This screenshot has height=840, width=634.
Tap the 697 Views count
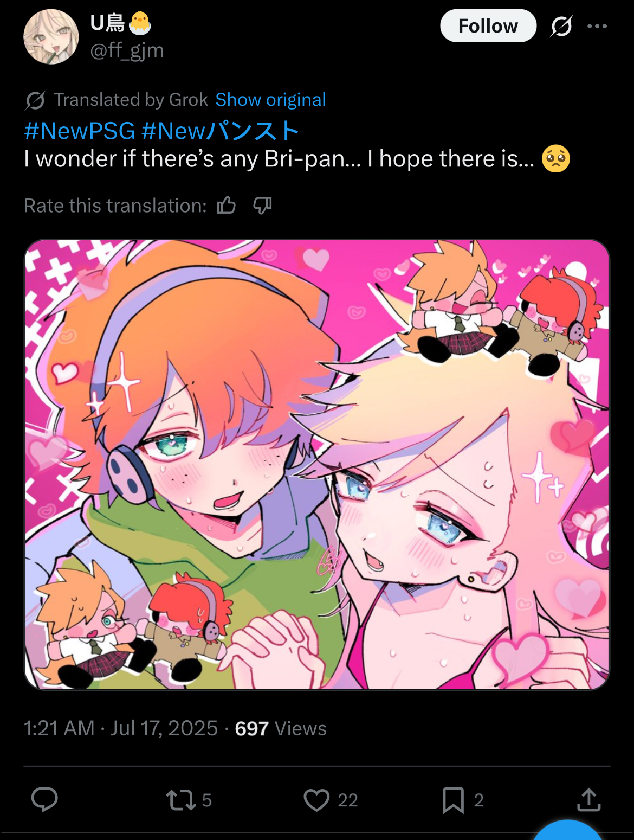[x=281, y=728]
